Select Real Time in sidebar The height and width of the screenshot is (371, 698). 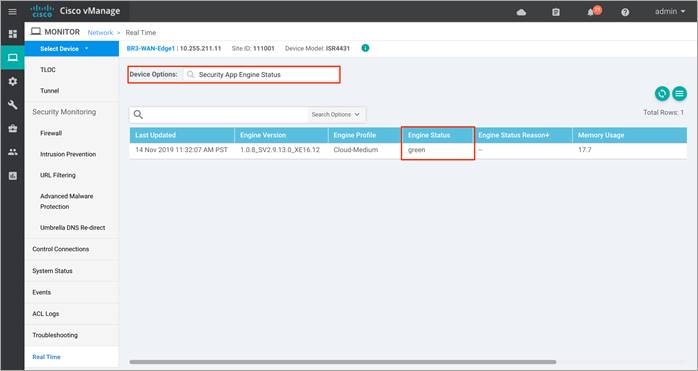coord(46,357)
